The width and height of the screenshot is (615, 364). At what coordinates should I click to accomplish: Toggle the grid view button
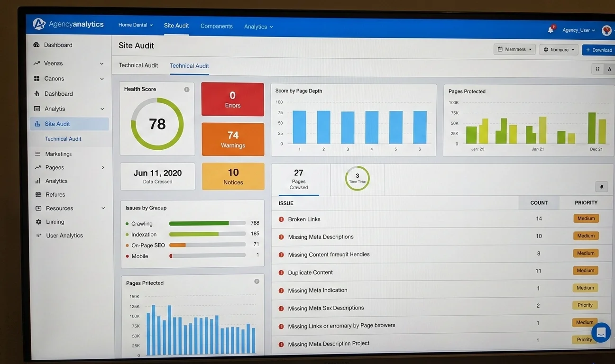pos(597,69)
